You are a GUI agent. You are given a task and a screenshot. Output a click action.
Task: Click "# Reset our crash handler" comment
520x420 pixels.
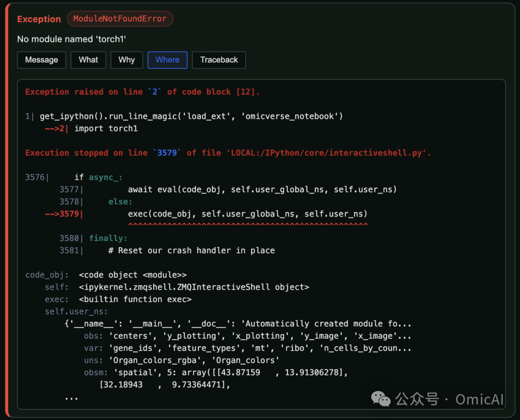191,251
